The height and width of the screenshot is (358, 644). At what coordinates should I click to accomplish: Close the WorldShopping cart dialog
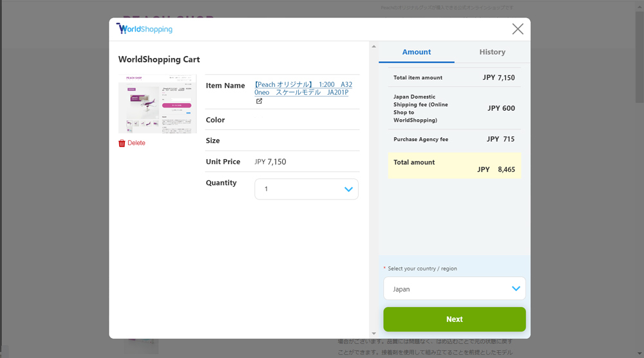(517, 29)
